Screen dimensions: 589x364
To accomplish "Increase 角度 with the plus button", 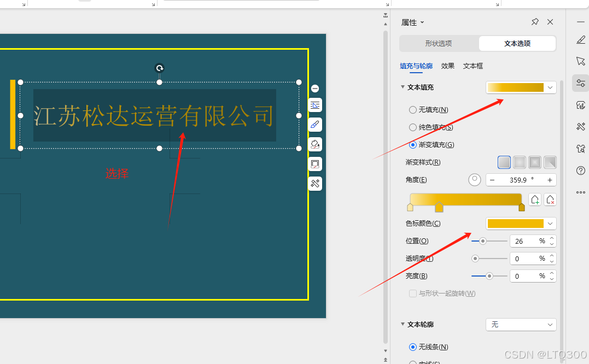I will [550, 180].
